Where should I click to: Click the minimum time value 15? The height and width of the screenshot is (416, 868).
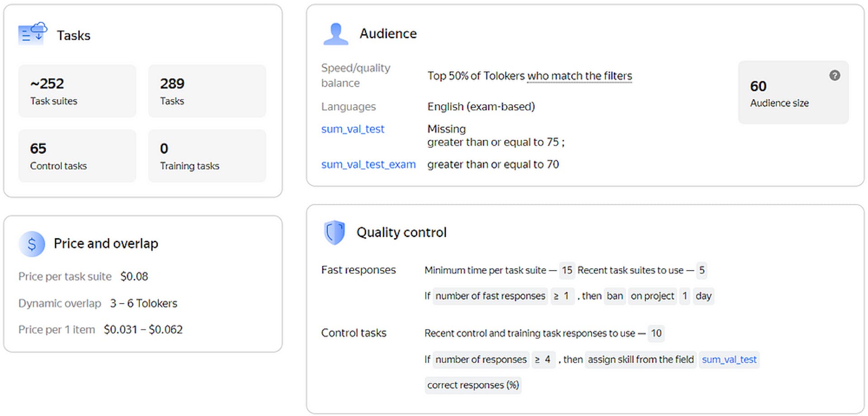click(567, 270)
